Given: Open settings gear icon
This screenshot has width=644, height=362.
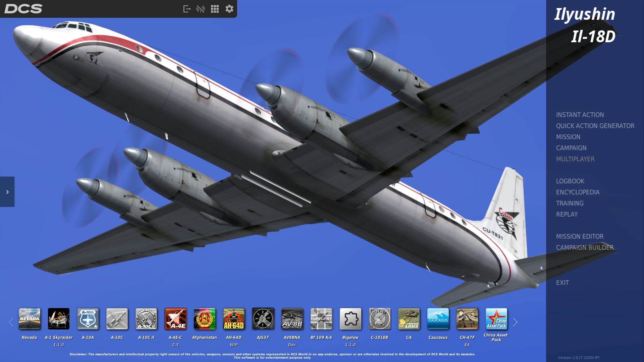Looking at the screenshot, I should point(229,9).
